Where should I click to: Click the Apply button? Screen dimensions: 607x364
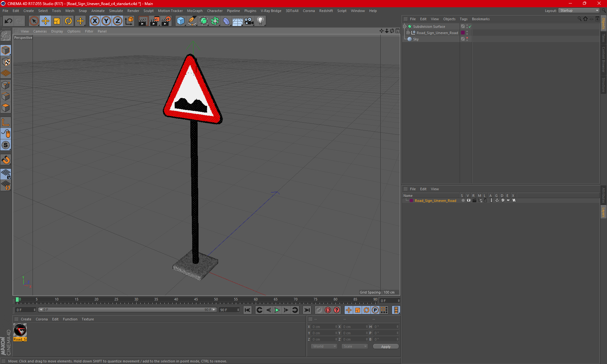(x=385, y=347)
